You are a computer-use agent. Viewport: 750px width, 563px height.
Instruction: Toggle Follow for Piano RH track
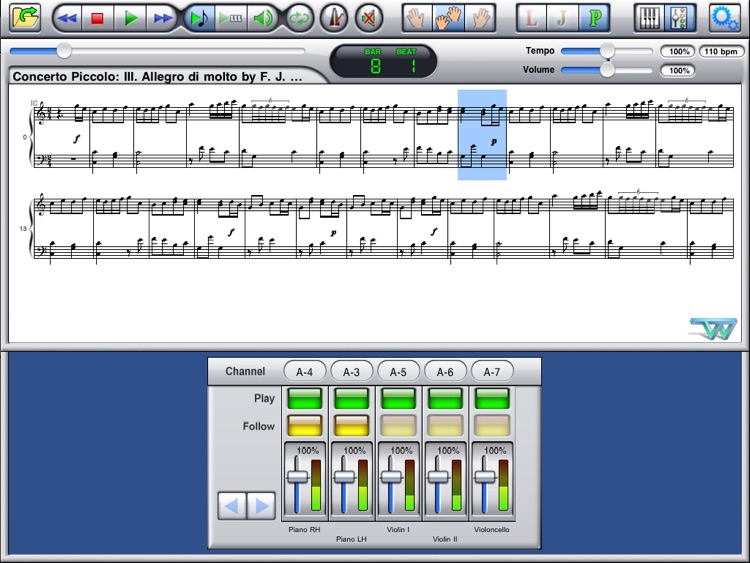tap(305, 425)
